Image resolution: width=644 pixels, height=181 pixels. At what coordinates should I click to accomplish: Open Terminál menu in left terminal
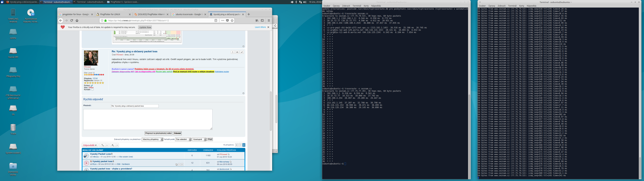357,6
